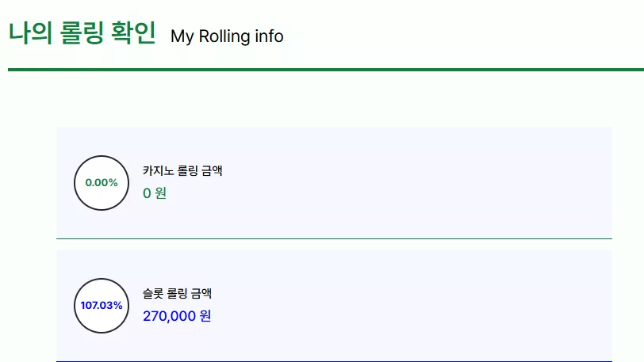
Task: Click the casino rolling circular progress indicator
Action: tap(102, 183)
